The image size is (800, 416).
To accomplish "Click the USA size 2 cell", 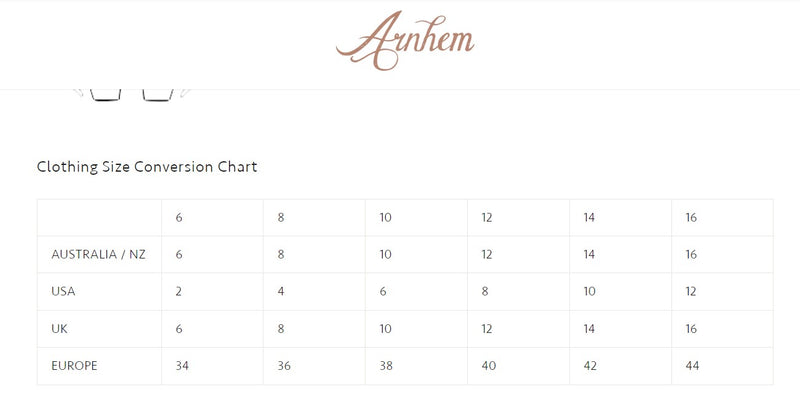I will [x=179, y=292].
